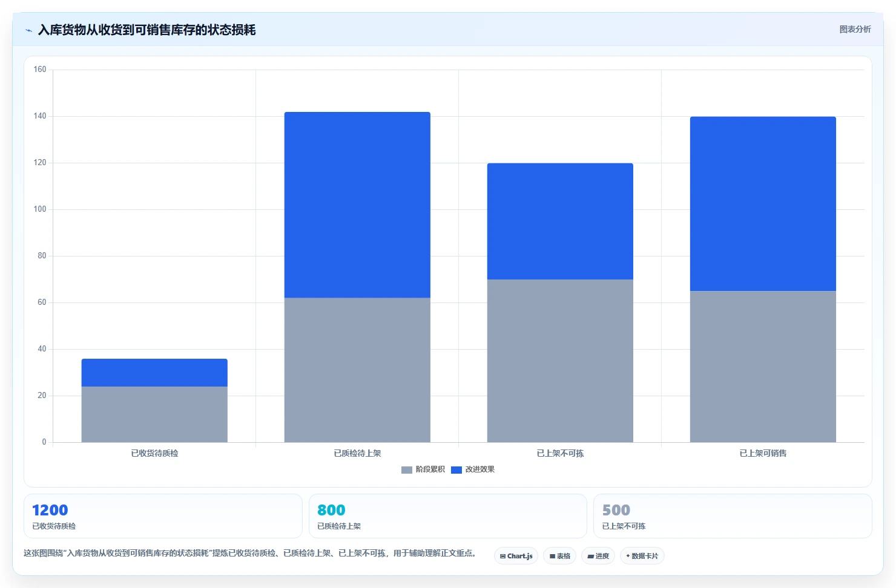The width and height of the screenshot is (896, 588).
Task: Click the lightning icon beside the chart title
Action: [28, 30]
